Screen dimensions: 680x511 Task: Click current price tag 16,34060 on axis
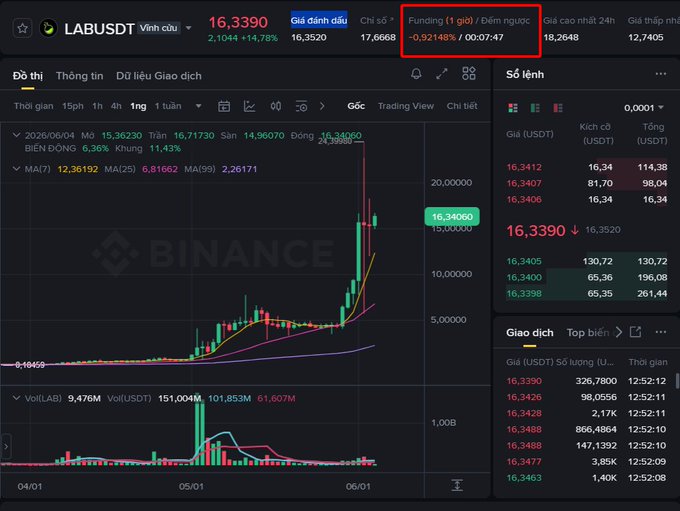452,216
